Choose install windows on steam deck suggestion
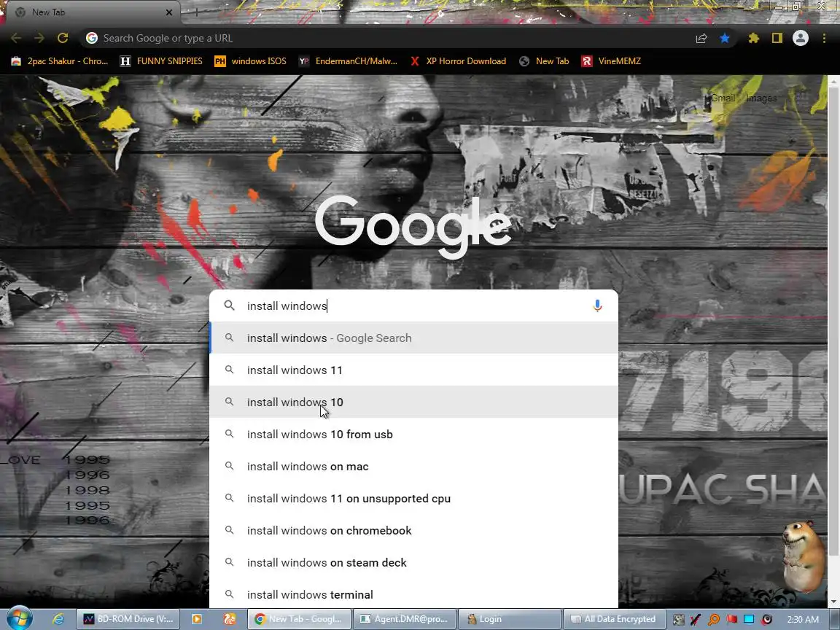This screenshot has height=630, width=840. [413, 563]
